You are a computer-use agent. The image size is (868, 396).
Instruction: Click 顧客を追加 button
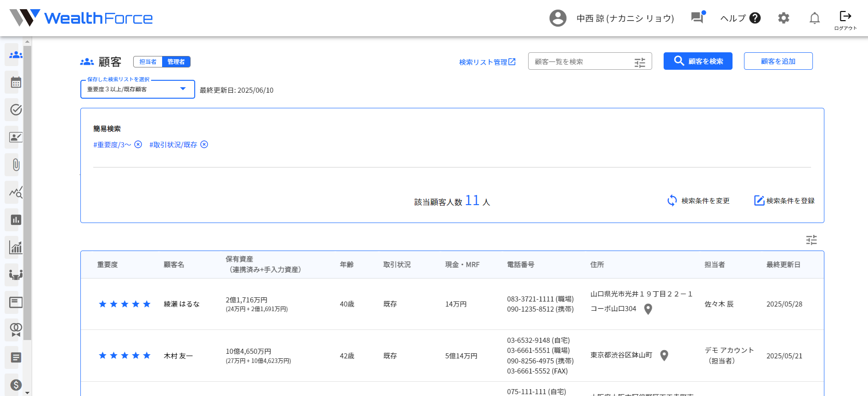(778, 61)
